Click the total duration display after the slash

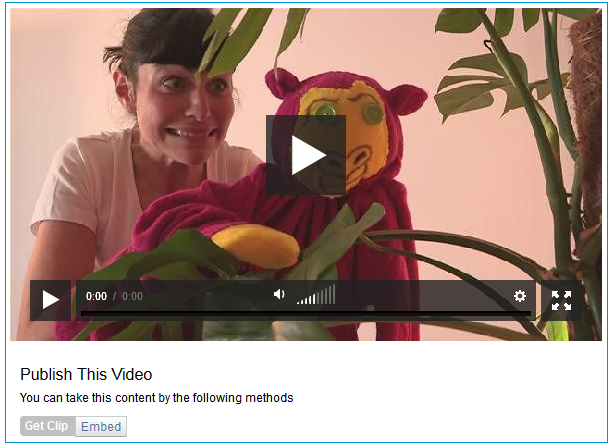pyautogui.click(x=132, y=296)
